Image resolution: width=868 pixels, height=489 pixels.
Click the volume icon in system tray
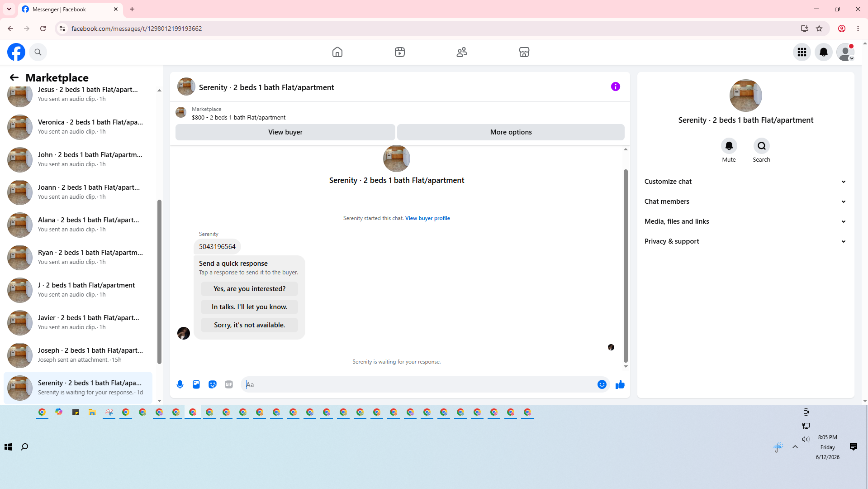806,439
